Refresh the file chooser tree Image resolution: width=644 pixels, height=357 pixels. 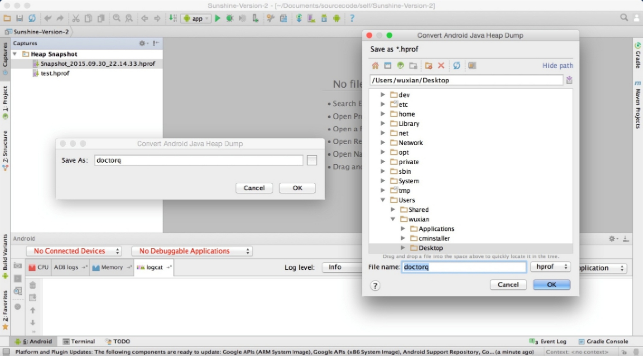pos(457,66)
